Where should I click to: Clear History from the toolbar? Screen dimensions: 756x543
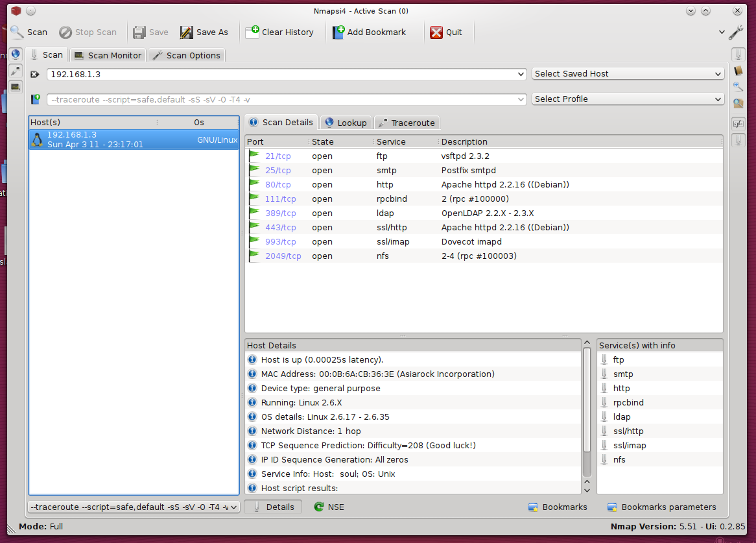click(x=279, y=32)
